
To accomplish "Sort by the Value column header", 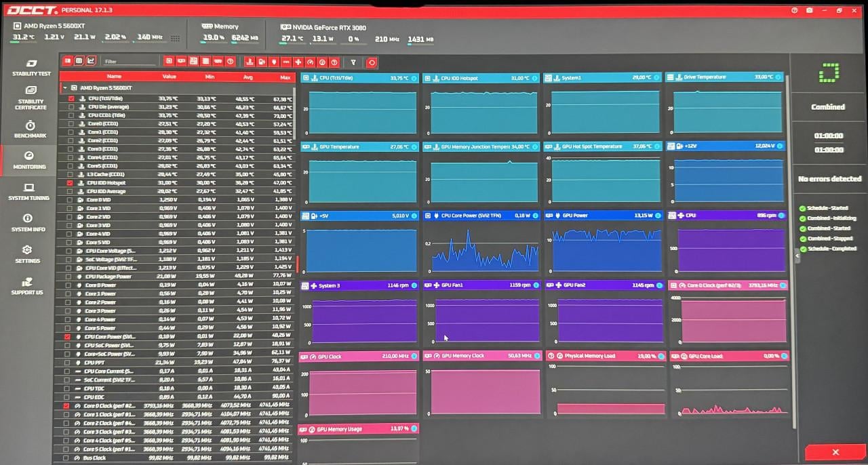I will (170, 77).
